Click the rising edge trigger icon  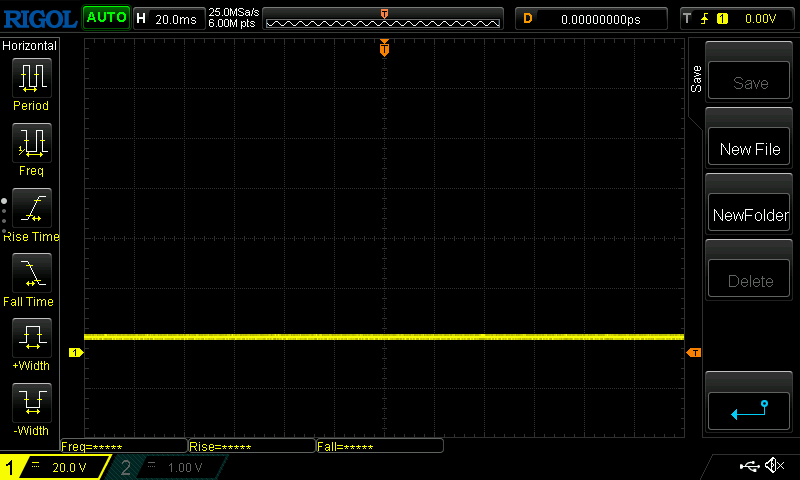pyautogui.click(x=705, y=19)
